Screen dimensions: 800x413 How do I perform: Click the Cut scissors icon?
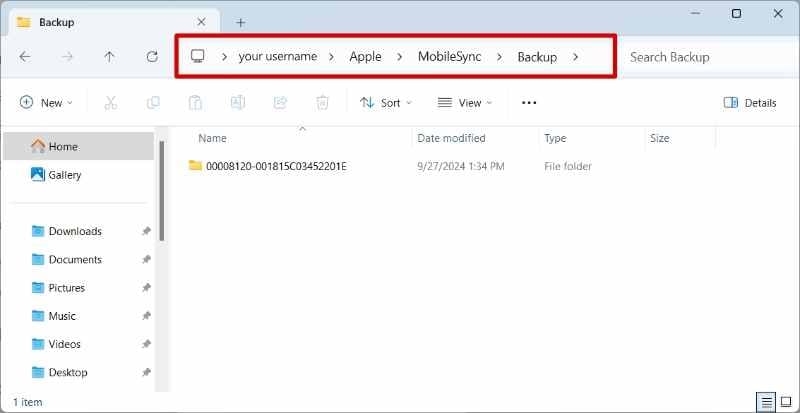pos(110,103)
